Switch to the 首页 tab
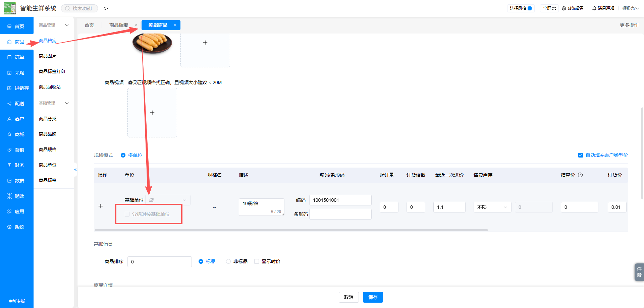Screen dimensions: 644x308 (x=89, y=25)
